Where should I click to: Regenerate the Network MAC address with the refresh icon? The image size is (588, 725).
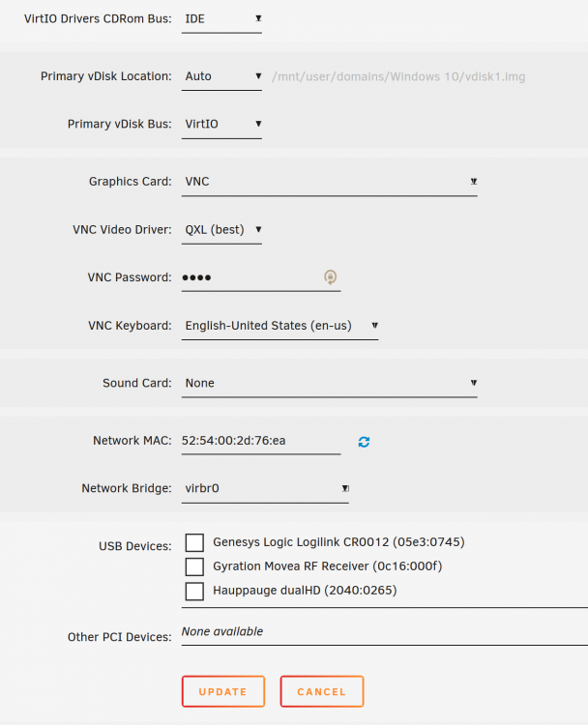(364, 442)
